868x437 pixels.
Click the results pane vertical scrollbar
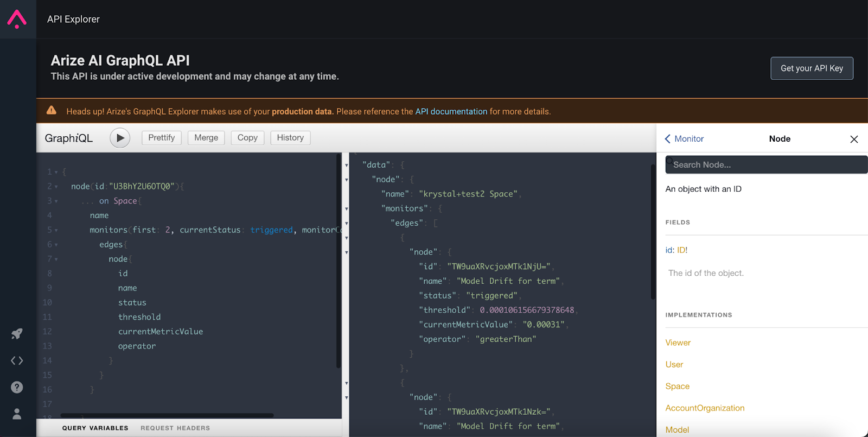click(x=653, y=231)
